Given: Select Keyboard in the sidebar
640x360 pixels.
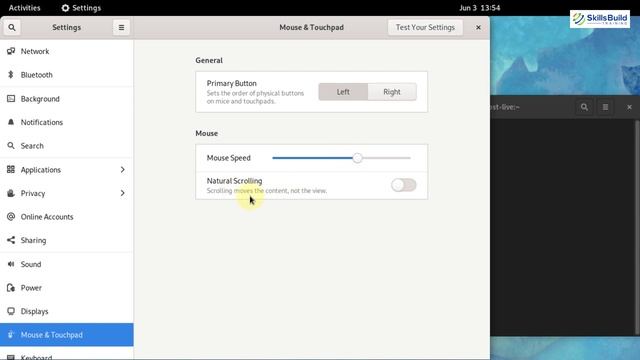Looking at the screenshot, I should tap(67, 354).
